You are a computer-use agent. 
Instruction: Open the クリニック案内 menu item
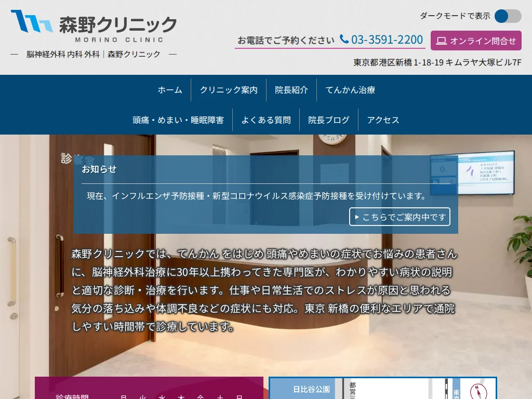[229, 90]
